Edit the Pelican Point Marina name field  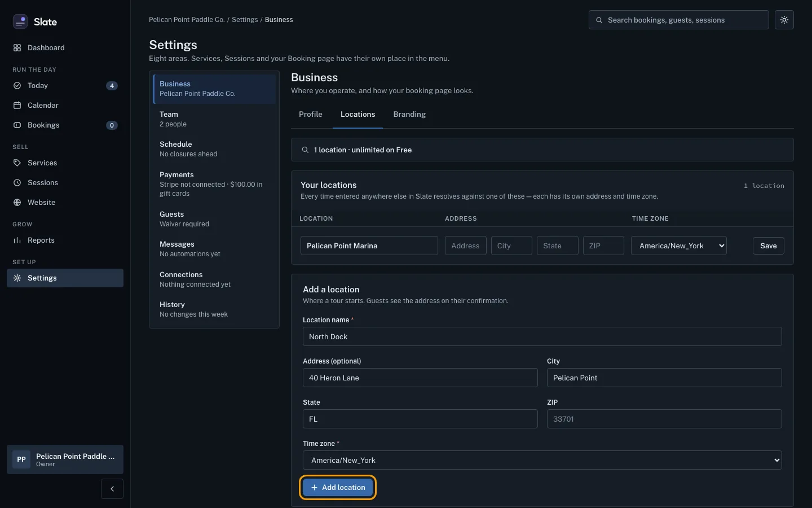(x=369, y=246)
